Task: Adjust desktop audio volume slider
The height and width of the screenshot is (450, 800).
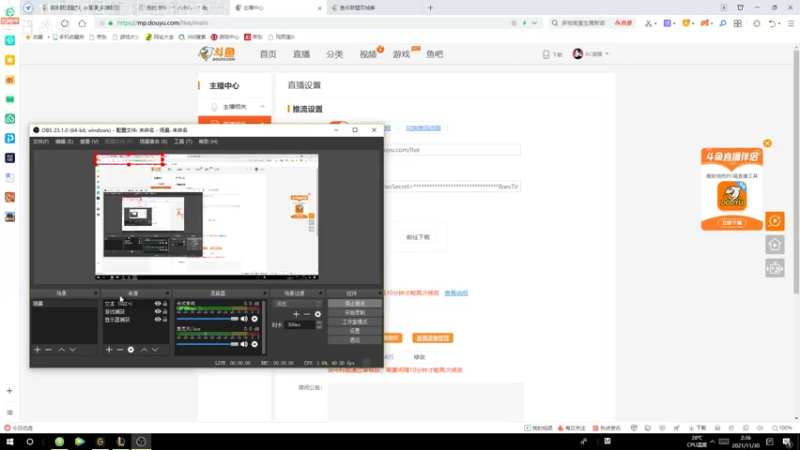Action: 208,319
